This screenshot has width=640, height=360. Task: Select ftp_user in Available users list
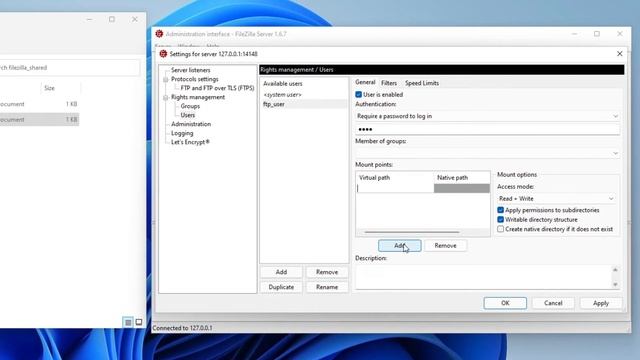pos(304,104)
